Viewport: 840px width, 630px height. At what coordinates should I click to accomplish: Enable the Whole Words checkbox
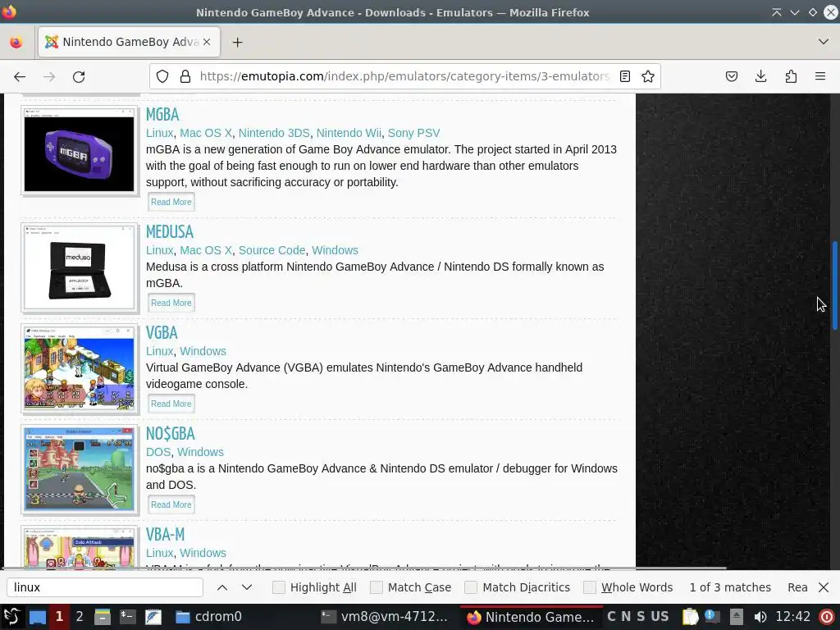pos(590,587)
